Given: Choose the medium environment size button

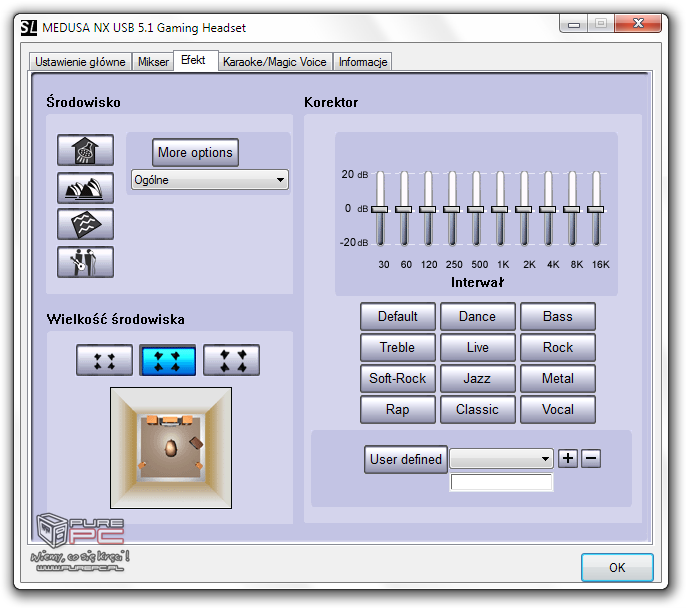Looking at the screenshot, I should (x=168, y=360).
